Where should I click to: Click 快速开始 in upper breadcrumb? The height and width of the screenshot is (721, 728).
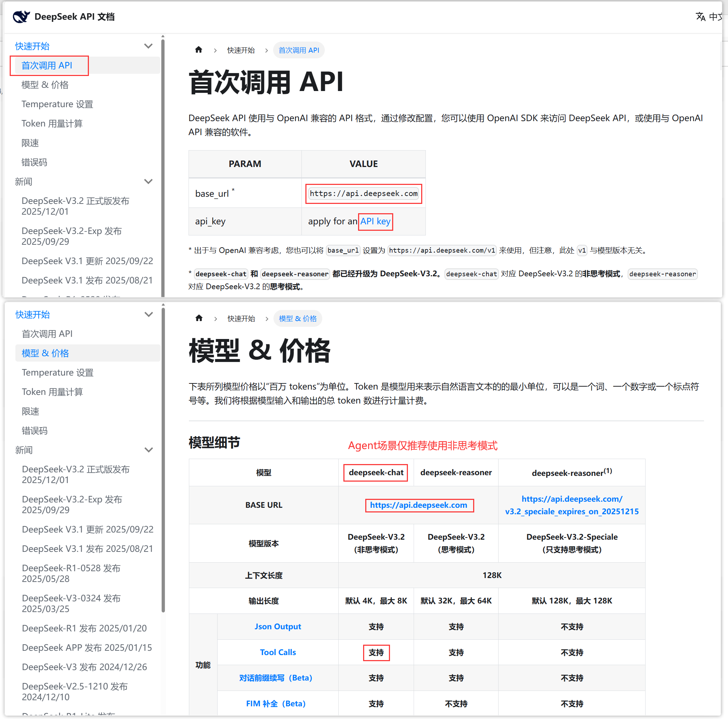tap(241, 50)
